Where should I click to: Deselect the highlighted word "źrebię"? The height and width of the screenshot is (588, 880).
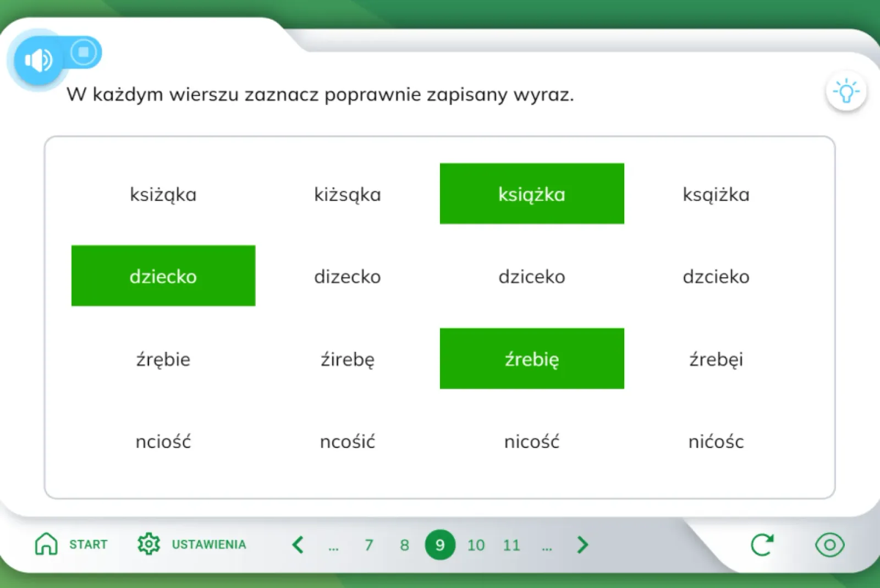[x=532, y=359]
